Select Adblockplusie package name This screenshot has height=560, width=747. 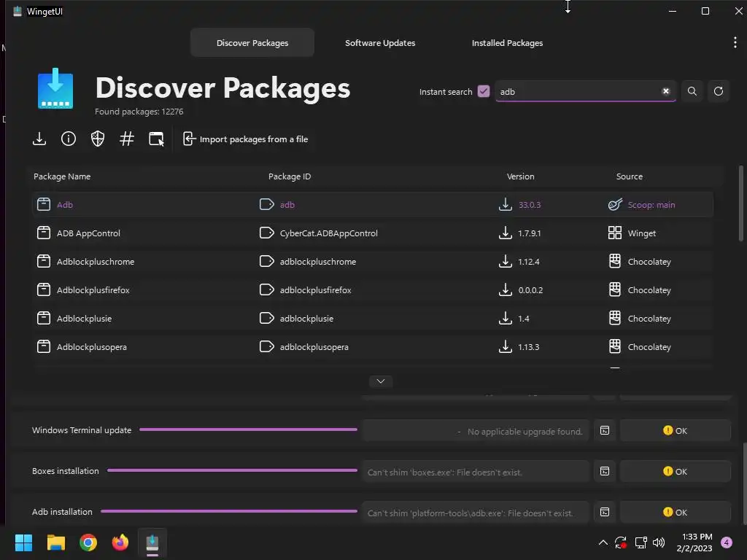pyautogui.click(x=84, y=319)
